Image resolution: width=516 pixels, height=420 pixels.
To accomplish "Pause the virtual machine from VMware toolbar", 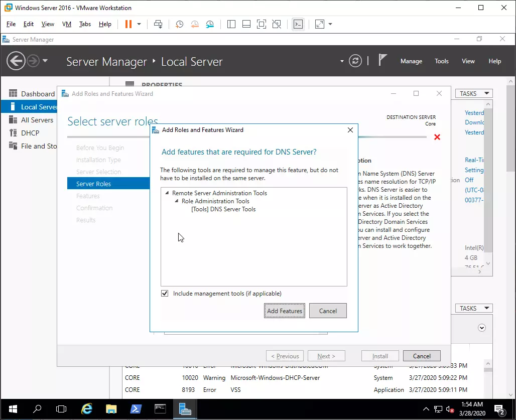I will [128, 24].
